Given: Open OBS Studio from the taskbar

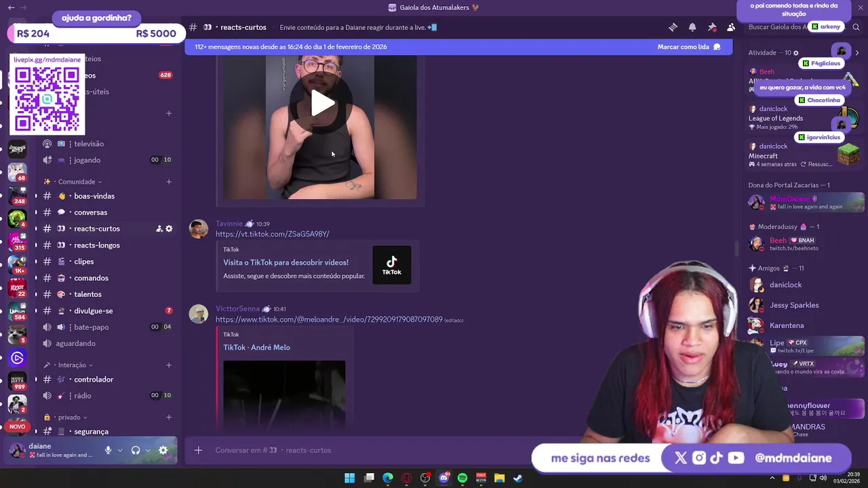Looking at the screenshot, I should pos(425,478).
